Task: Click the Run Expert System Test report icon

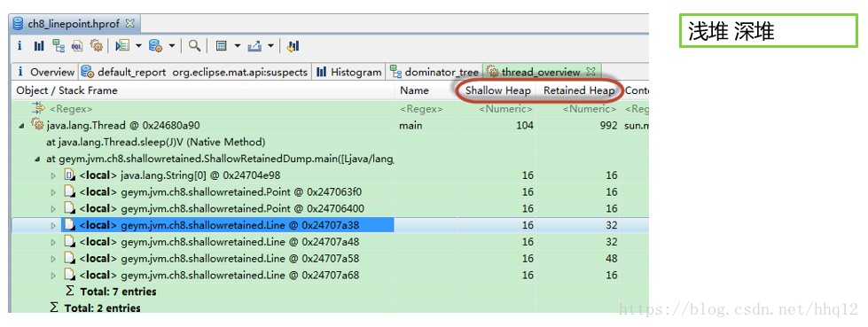Action: pyautogui.click(x=122, y=46)
